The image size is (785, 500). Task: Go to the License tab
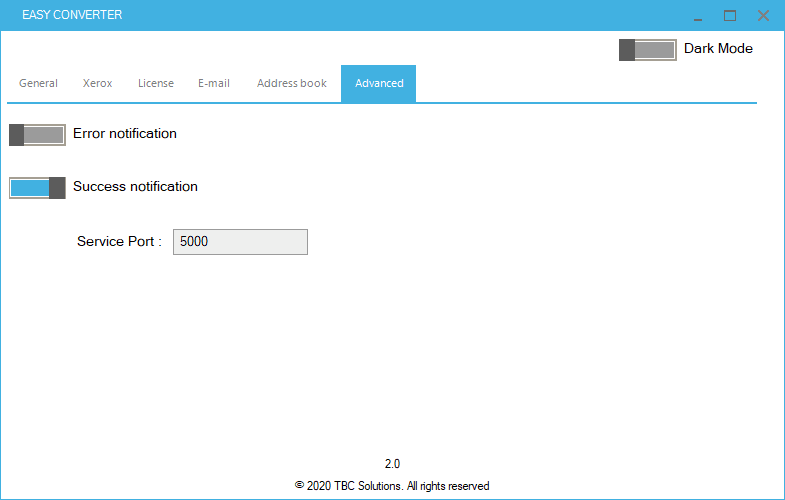(155, 83)
